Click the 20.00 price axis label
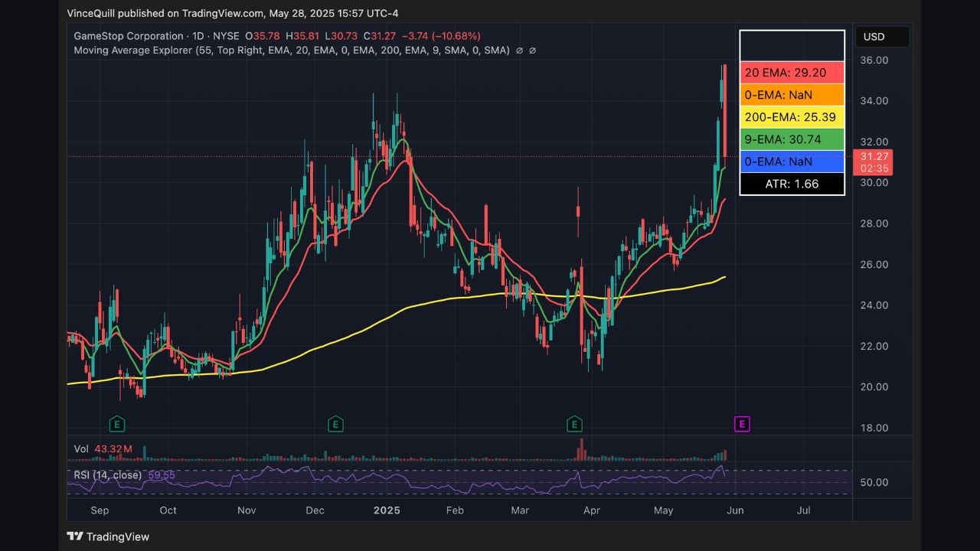Image resolution: width=980 pixels, height=551 pixels. (874, 387)
